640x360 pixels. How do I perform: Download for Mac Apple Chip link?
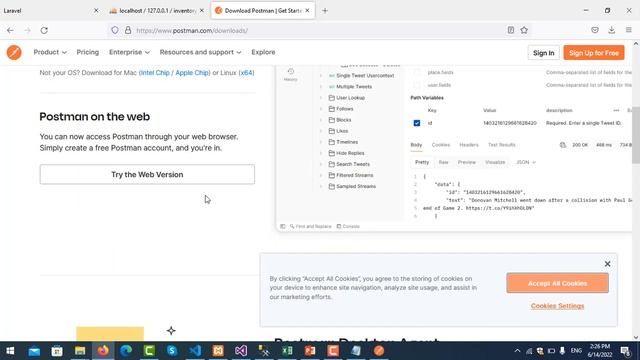coord(192,73)
